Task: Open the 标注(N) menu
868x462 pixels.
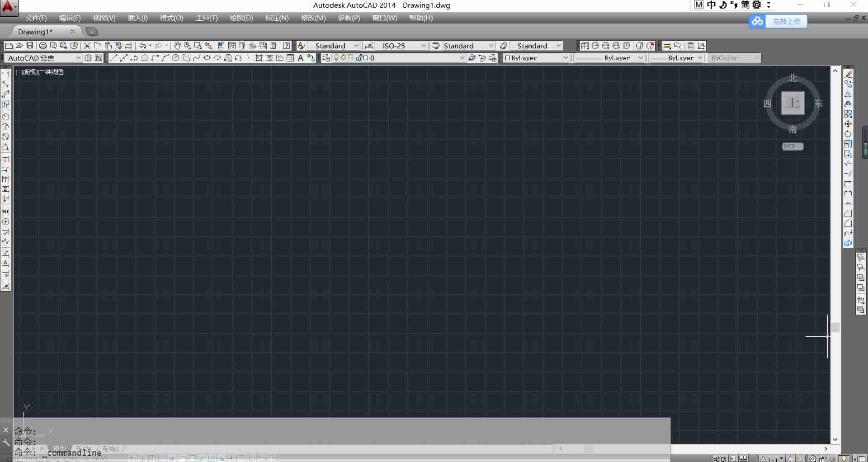Action: [x=277, y=18]
